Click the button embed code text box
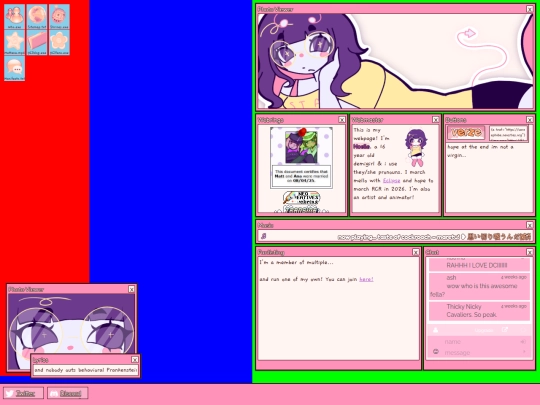This screenshot has height=405, width=540. tap(508, 133)
